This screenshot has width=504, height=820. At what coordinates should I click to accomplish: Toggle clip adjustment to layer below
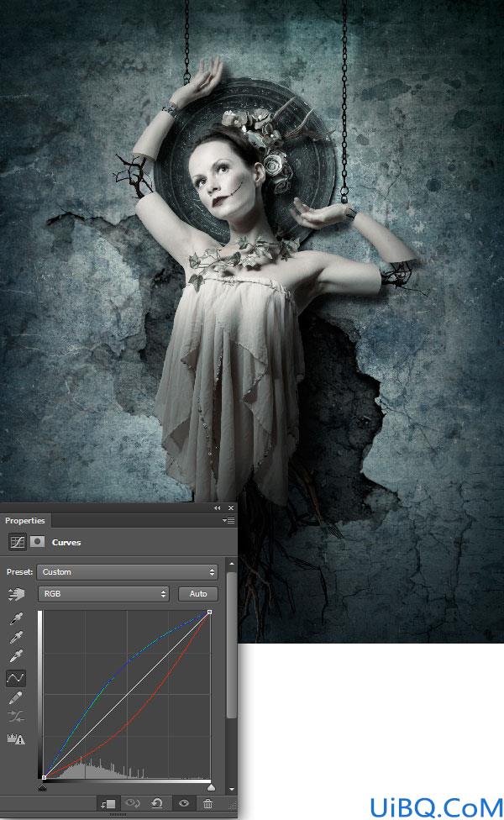[x=108, y=804]
